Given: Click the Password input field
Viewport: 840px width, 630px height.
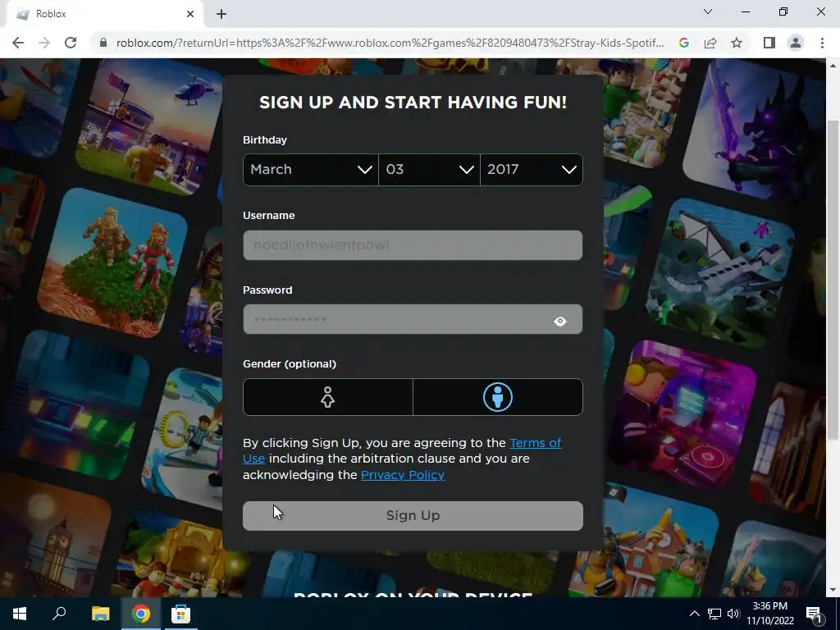Looking at the screenshot, I should click(x=413, y=319).
